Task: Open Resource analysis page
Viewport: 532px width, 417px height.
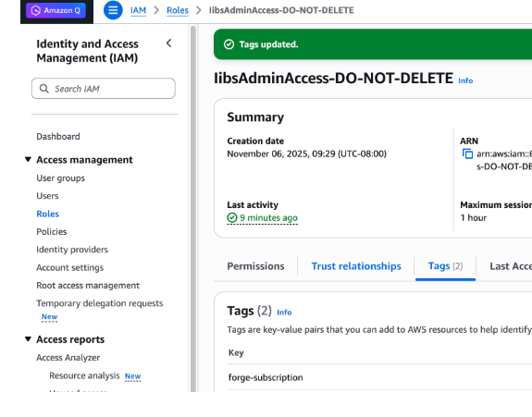Action: coord(84,375)
